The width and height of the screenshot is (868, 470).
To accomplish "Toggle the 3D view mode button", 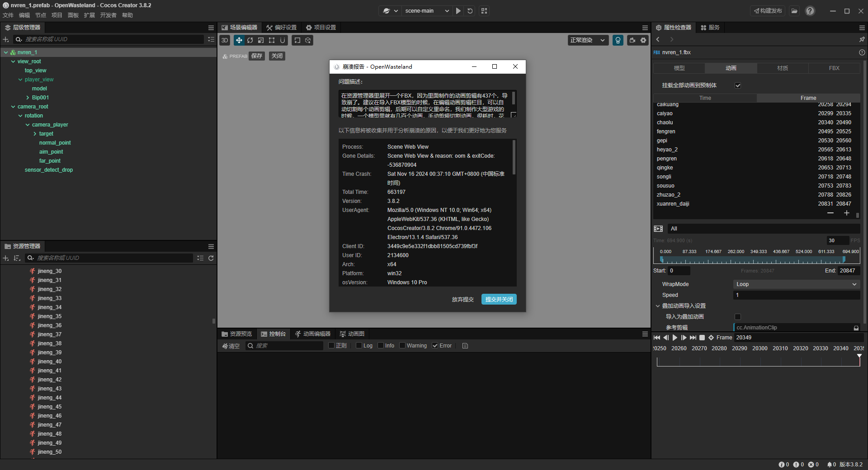I will click(225, 40).
